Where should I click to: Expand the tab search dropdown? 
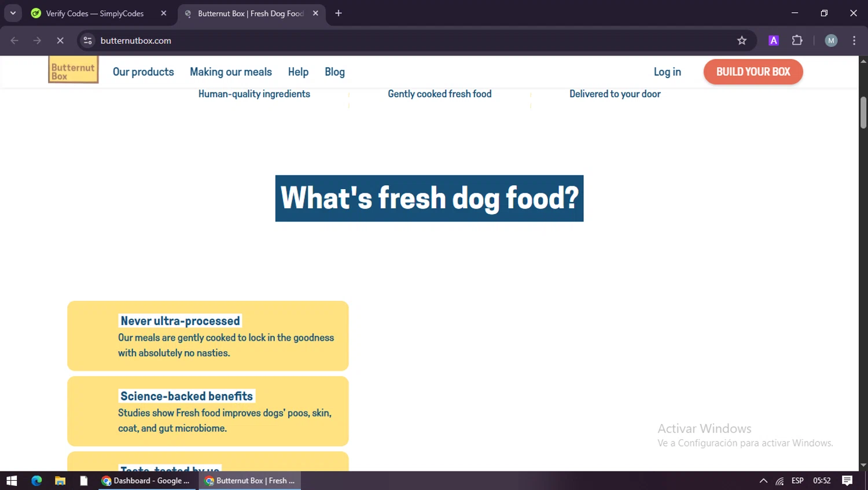[13, 13]
